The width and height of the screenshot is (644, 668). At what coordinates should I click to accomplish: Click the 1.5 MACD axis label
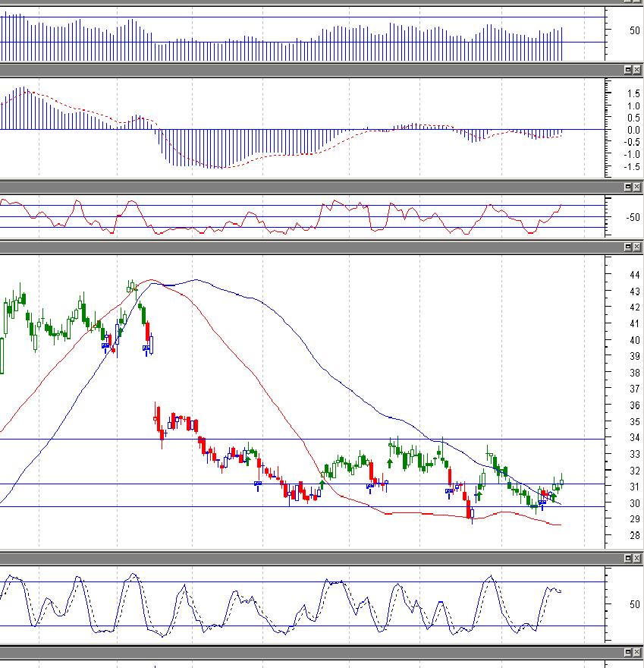tap(633, 93)
